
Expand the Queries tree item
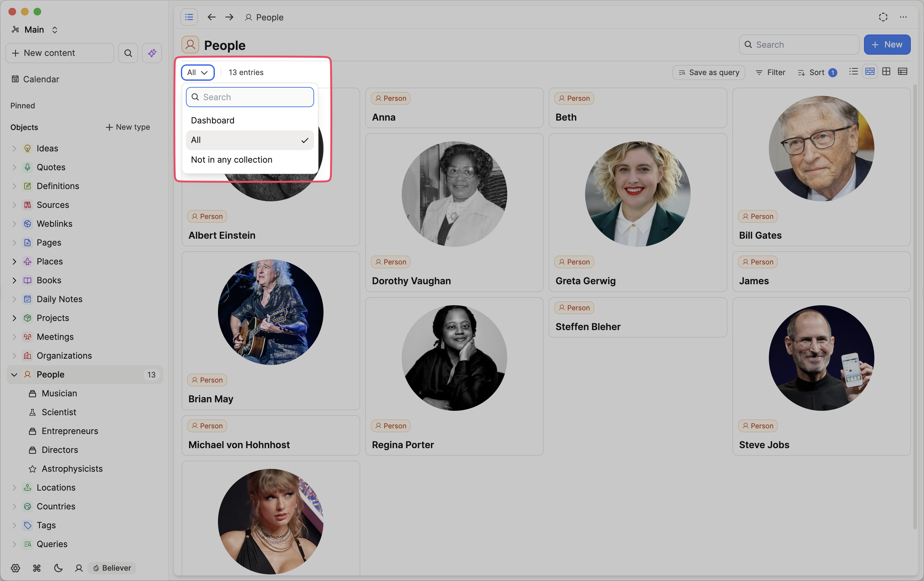click(x=14, y=544)
